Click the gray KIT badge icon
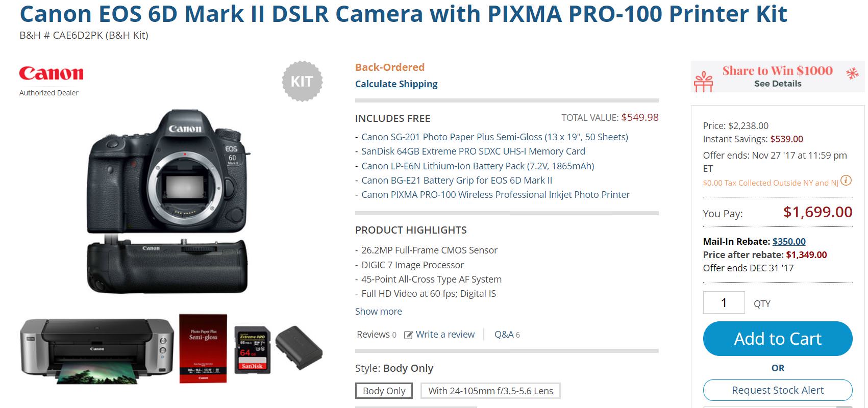Screen dimensions: 868x408 pos(302,81)
